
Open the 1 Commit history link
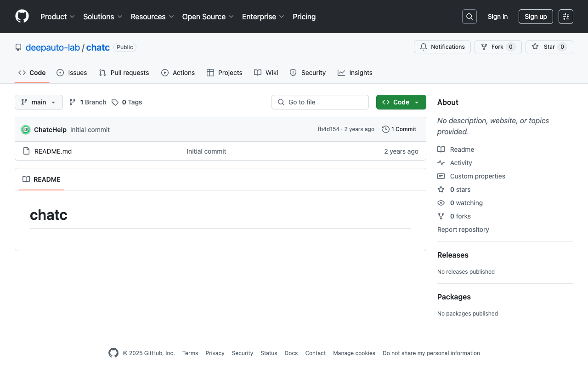click(x=399, y=129)
